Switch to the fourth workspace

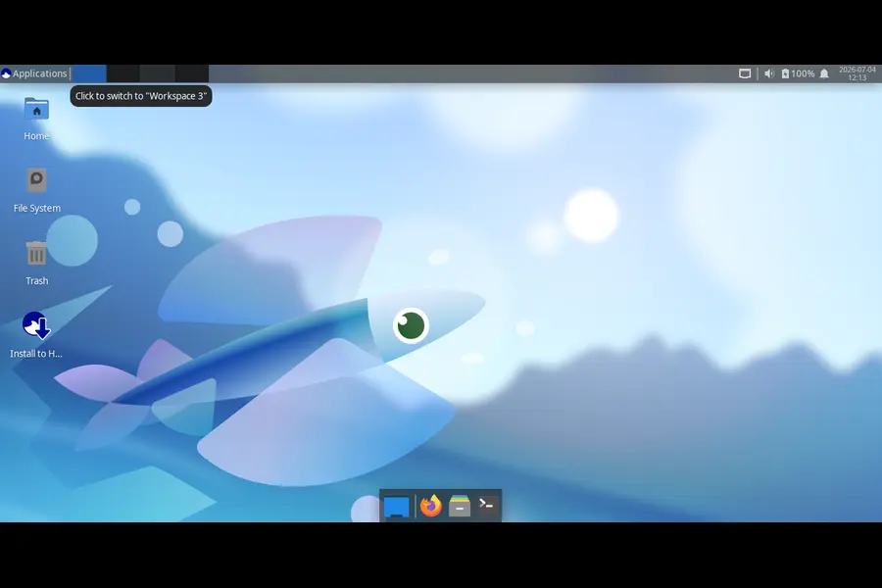click(x=192, y=73)
